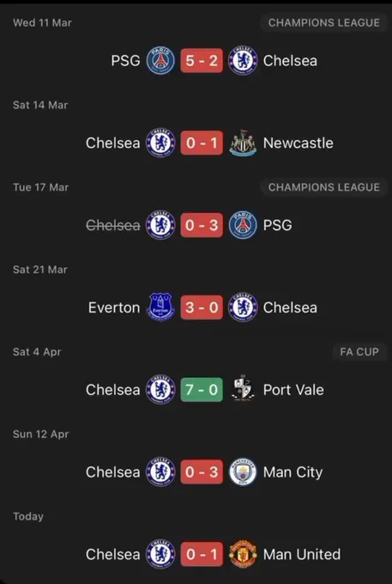Click the Everton crest icon
The height and width of the screenshot is (584, 392).
coord(160,307)
